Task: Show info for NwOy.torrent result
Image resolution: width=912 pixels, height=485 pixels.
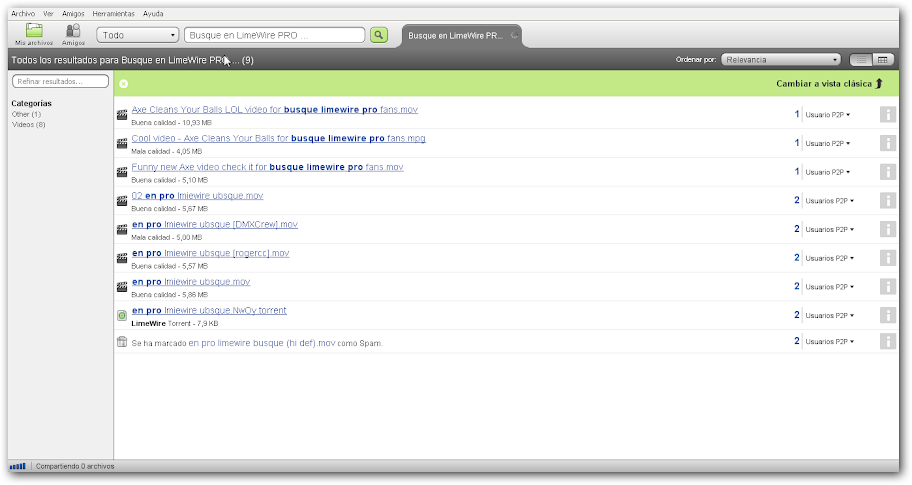Action: 888,315
